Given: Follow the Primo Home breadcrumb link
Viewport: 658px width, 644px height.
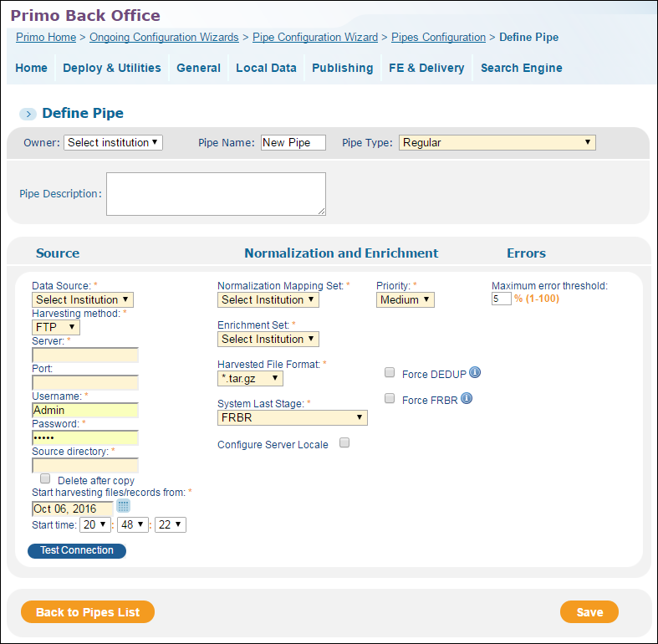Looking at the screenshot, I should [46, 38].
